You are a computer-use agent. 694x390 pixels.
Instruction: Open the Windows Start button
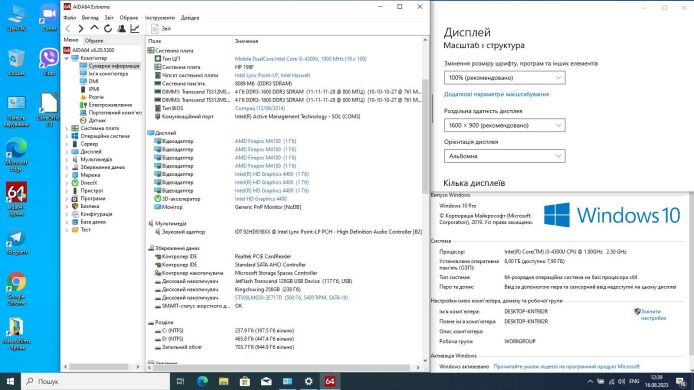click(10, 381)
